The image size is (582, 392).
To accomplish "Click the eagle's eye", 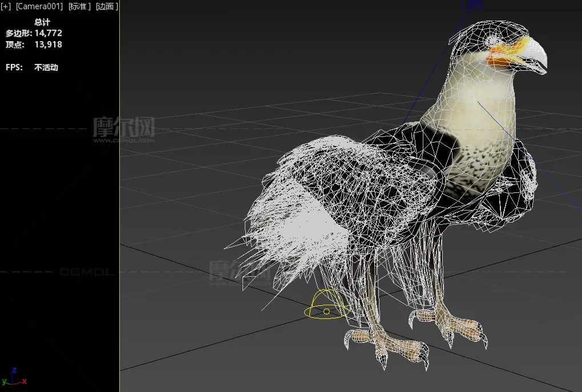I will pyautogui.click(x=492, y=41).
